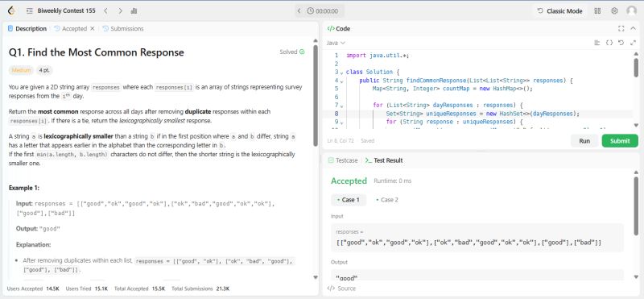Go to the next contest question
Image resolution: width=644 pixels, height=299 pixels.
pyautogui.click(x=120, y=11)
